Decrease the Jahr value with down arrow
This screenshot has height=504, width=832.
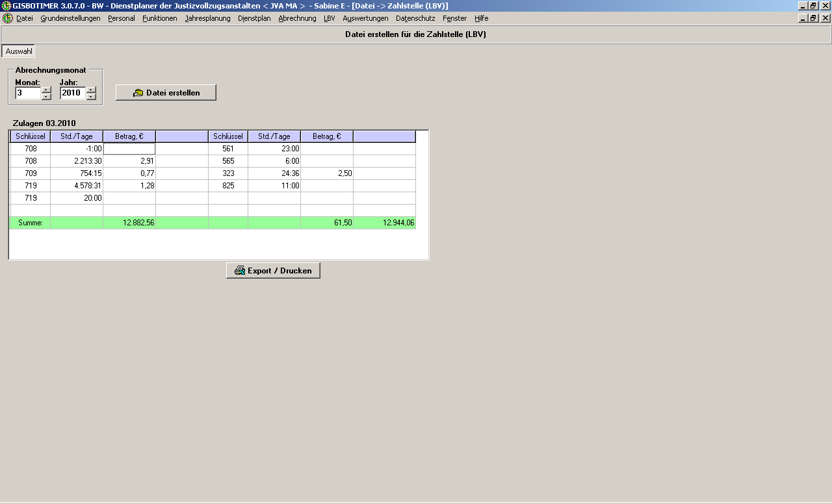point(91,96)
